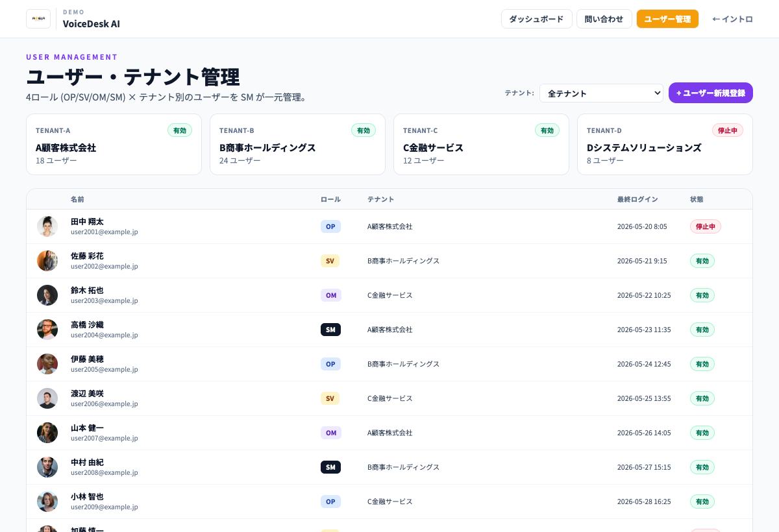Click 有効 status for 渡辺 美咲
This screenshot has height=532, width=779.
click(x=702, y=398)
